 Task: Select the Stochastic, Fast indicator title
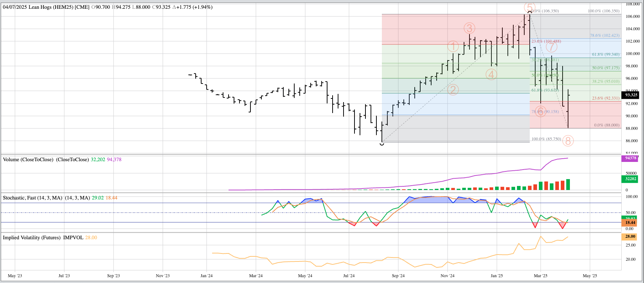(46, 198)
